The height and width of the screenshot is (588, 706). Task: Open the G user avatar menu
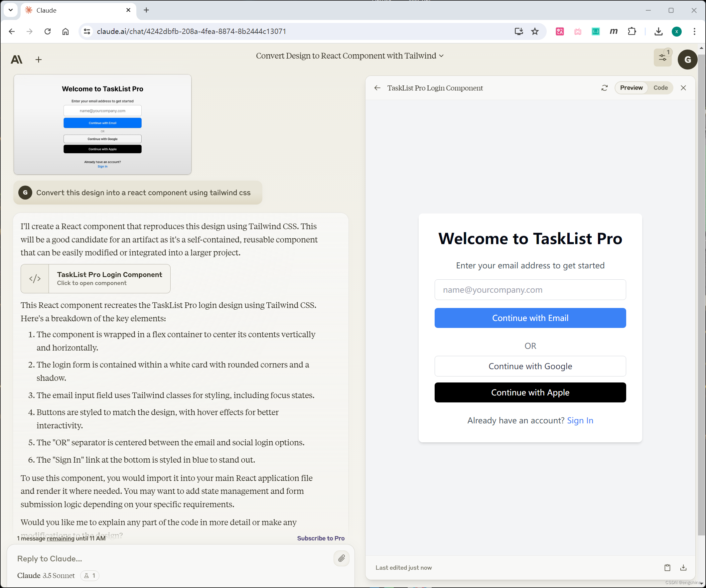point(687,60)
